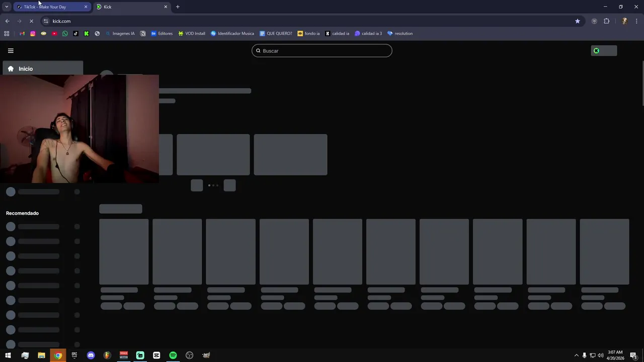Open the Windows Start menu

click(x=8, y=355)
